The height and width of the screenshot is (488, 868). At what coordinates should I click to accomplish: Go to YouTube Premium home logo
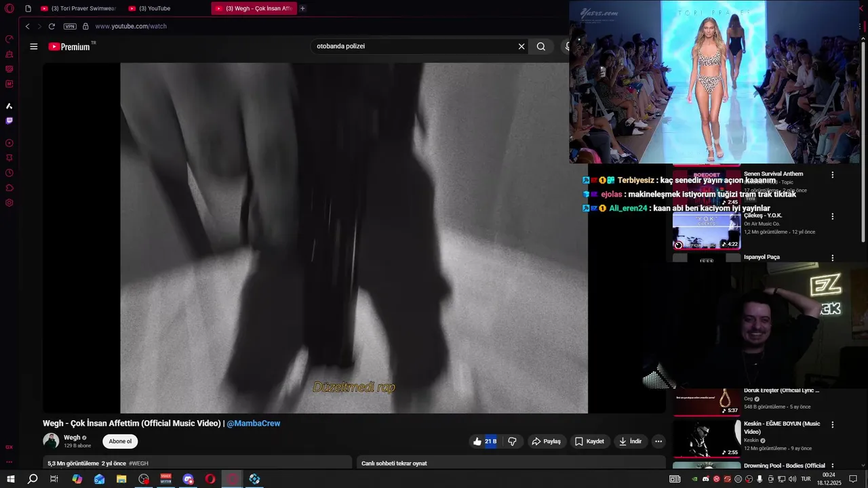click(x=71, y=47)
